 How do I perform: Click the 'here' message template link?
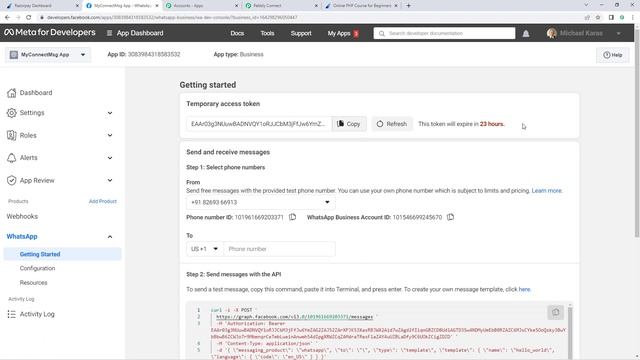pyautogui.click(x=524, y=289)
